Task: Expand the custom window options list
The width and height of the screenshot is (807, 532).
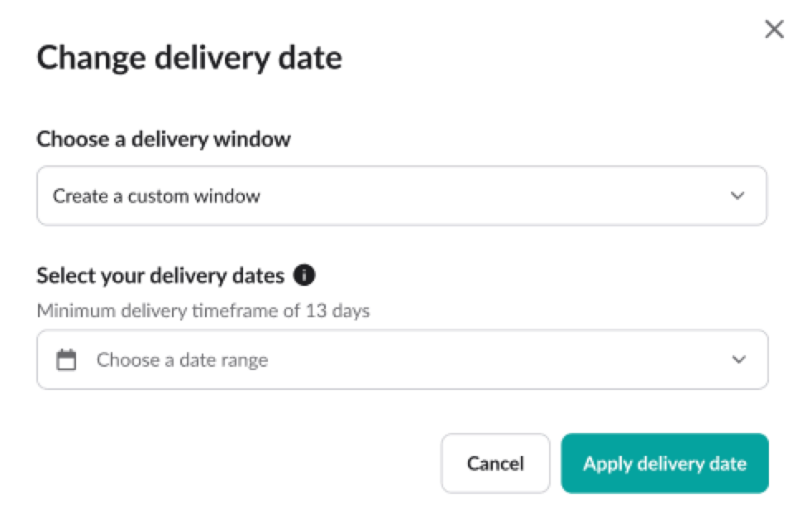Action: point(402,196)
